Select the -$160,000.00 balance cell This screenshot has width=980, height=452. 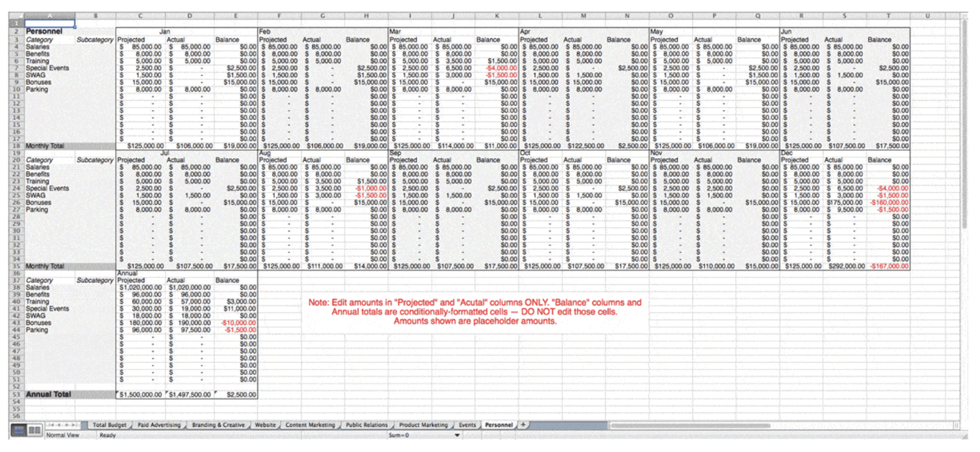tap(888, 203)
